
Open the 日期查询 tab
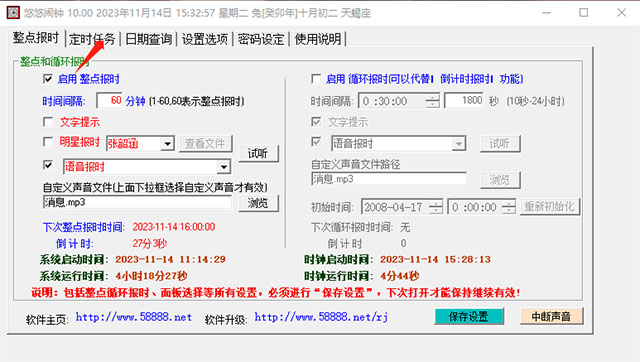pyautogui.click(x=148, y=39)
